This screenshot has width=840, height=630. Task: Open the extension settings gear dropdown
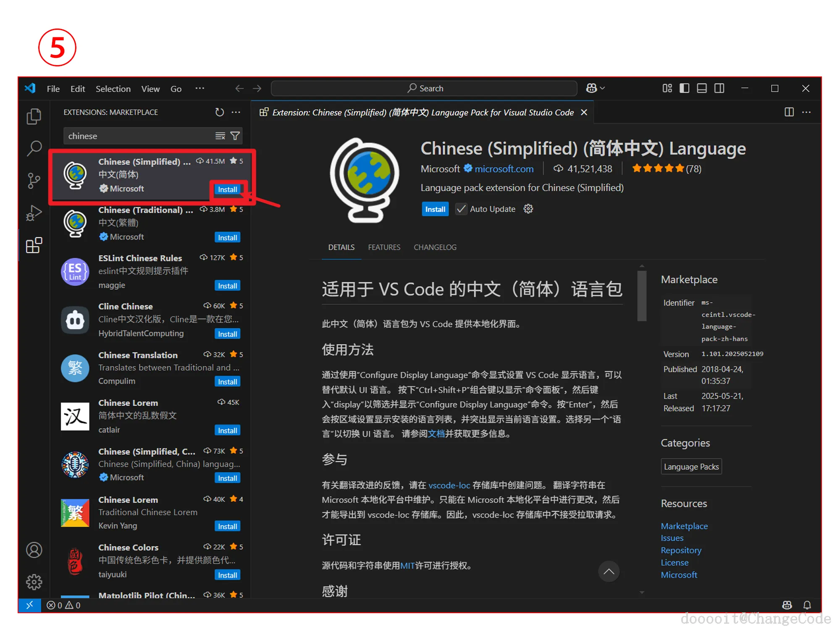coord(528,209)
